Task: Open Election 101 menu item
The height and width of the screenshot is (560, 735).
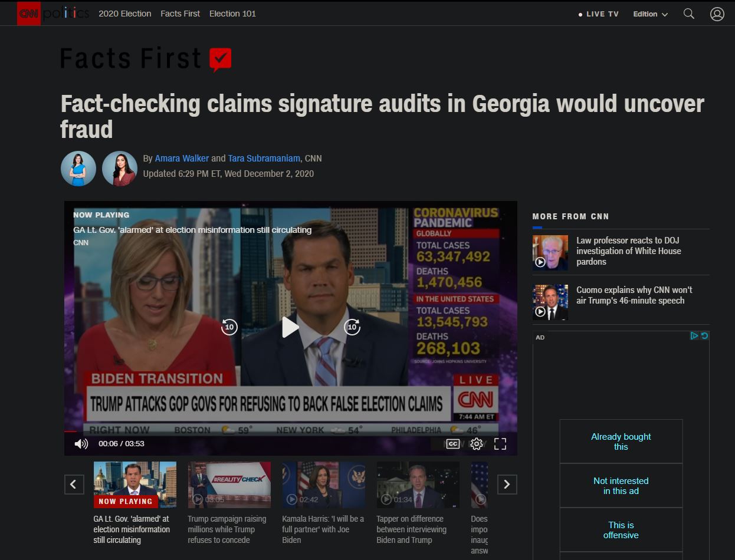Action: (x=232, y=14)
